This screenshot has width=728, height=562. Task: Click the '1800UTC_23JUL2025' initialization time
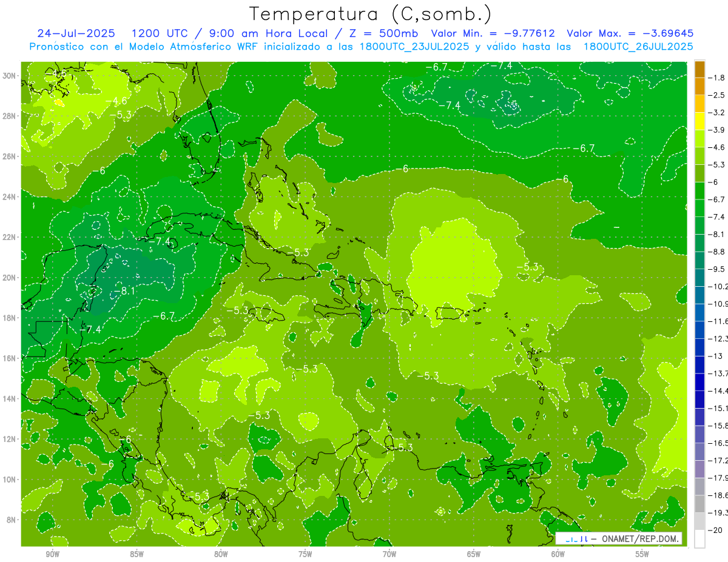point(414,46)
